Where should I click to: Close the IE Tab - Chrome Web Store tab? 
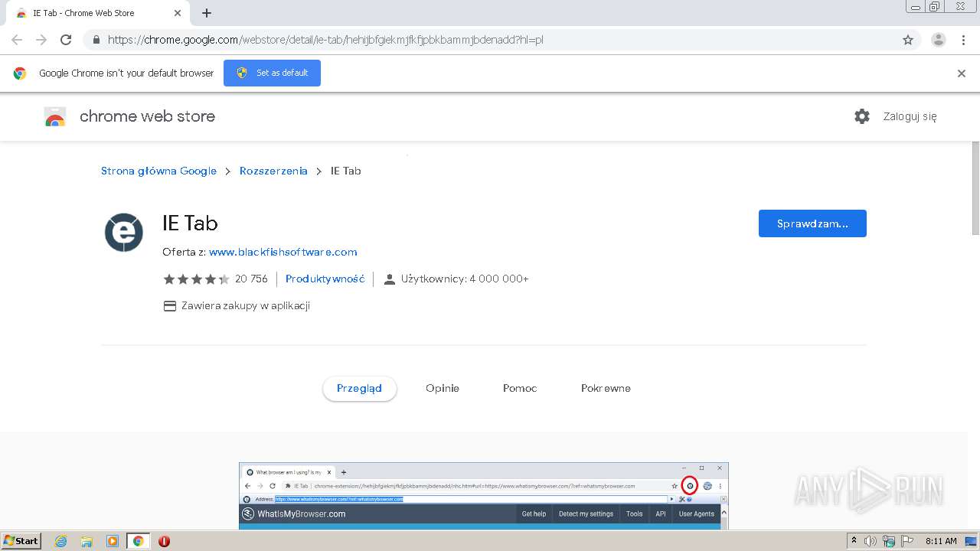(178, 13)
